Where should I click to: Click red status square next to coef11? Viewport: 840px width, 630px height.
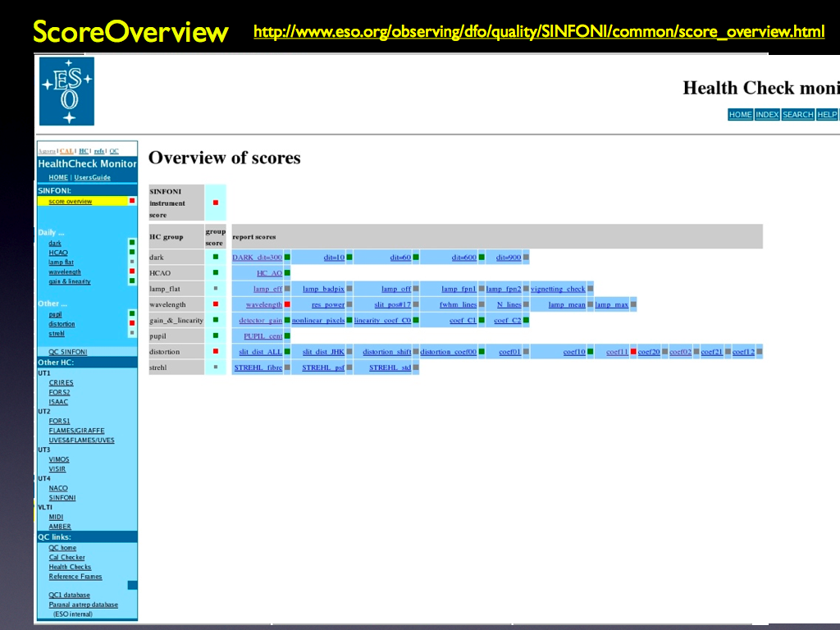[632, 352]
